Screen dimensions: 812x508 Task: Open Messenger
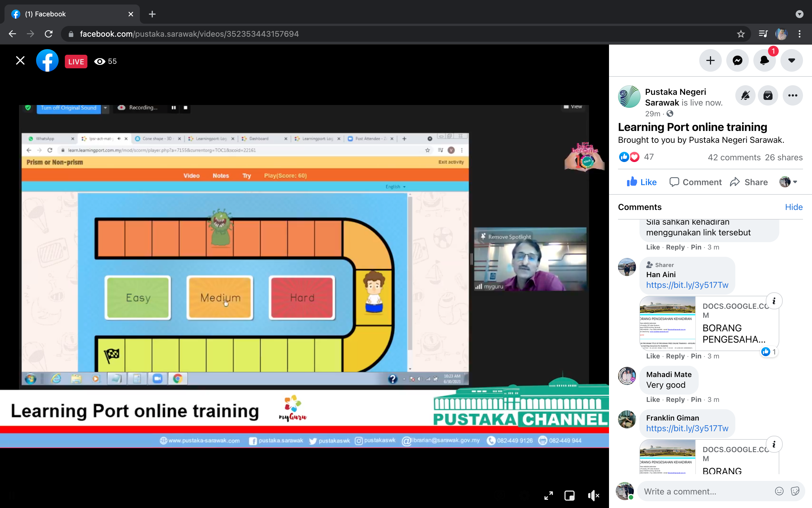pos(738,60)
